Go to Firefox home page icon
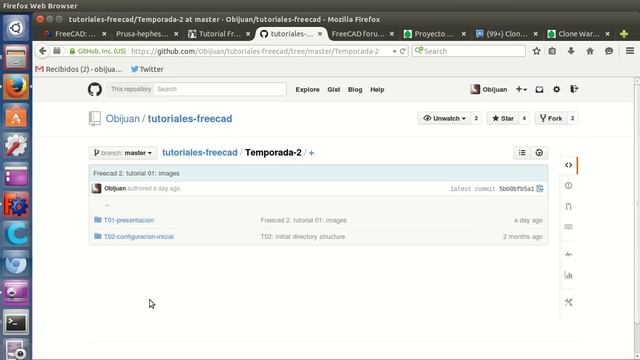 [590, 51]
